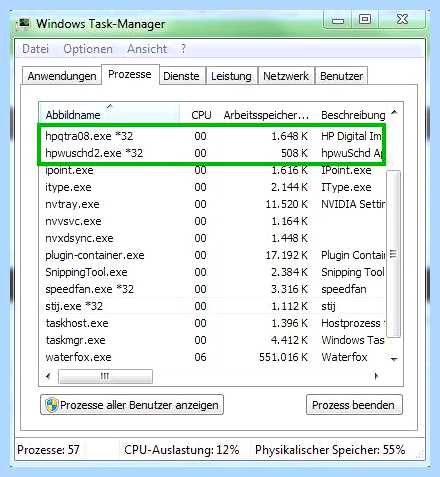Maximize the Task-Manager window
This screenshot has height=477, width=440.
tap(365, 19)
